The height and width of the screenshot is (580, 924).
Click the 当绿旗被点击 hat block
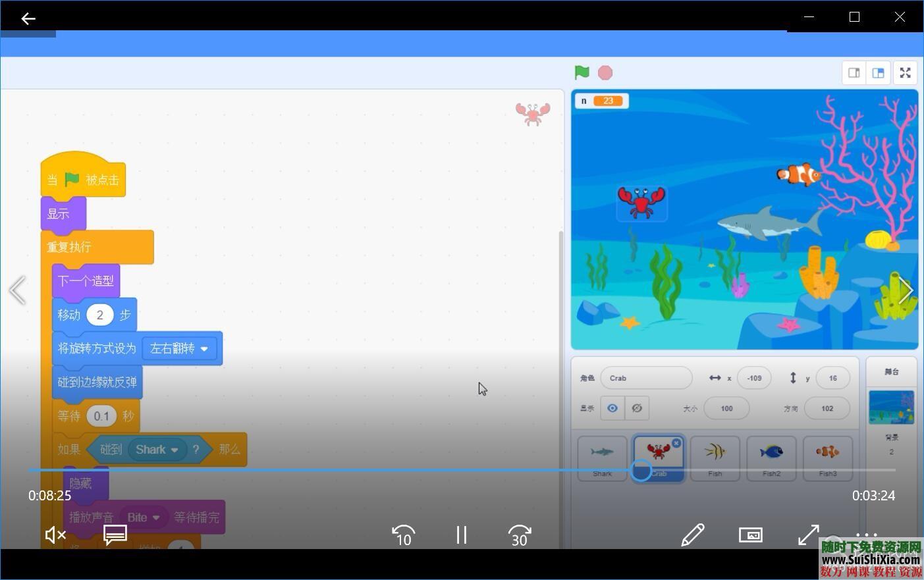pos(83,175)
